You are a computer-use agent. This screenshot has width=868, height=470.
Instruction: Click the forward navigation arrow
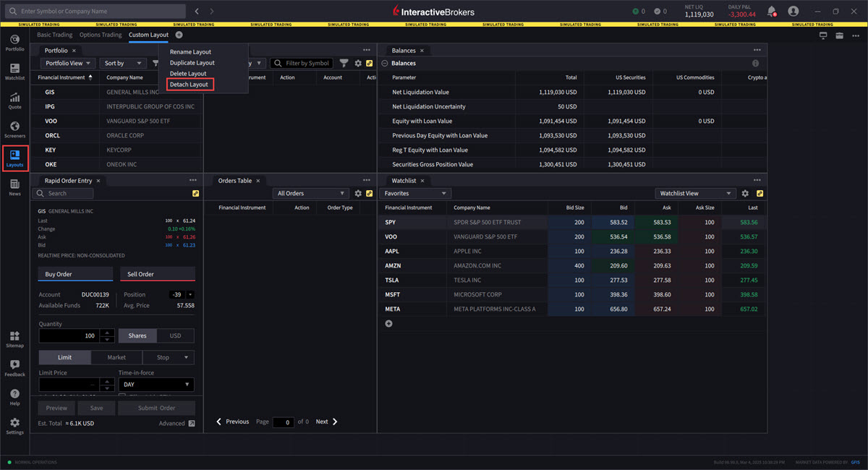(x=212, y=11)
